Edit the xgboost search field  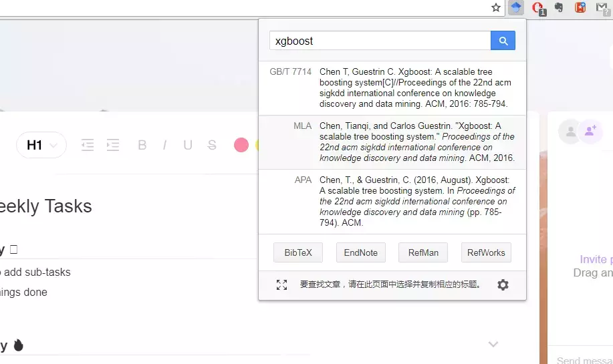pyautogui.click(x=380, y=41)
